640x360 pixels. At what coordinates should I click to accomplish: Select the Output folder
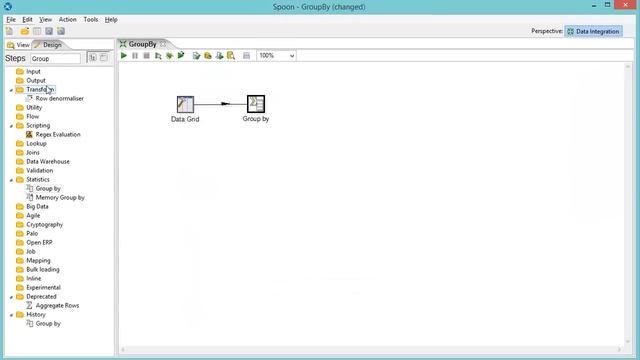(x=36, y=80)
